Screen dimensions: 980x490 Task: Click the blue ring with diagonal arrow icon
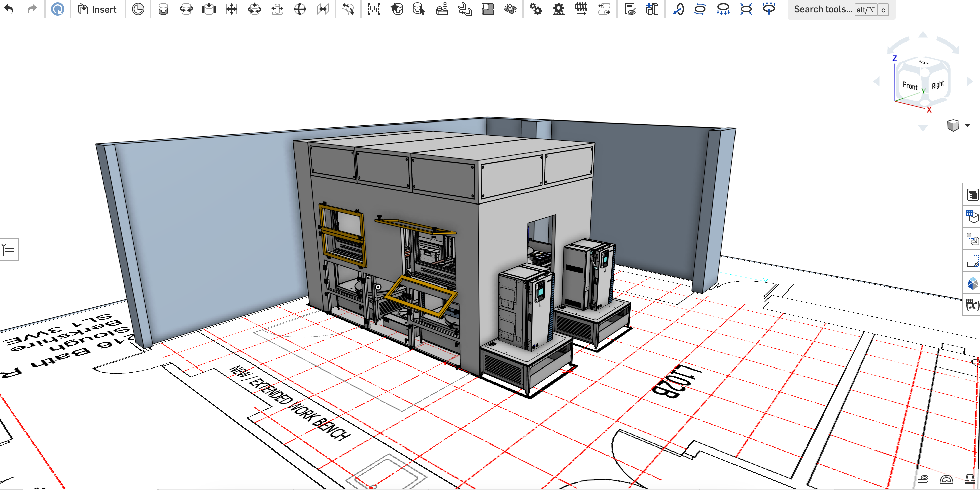click(x=678, y=9)
